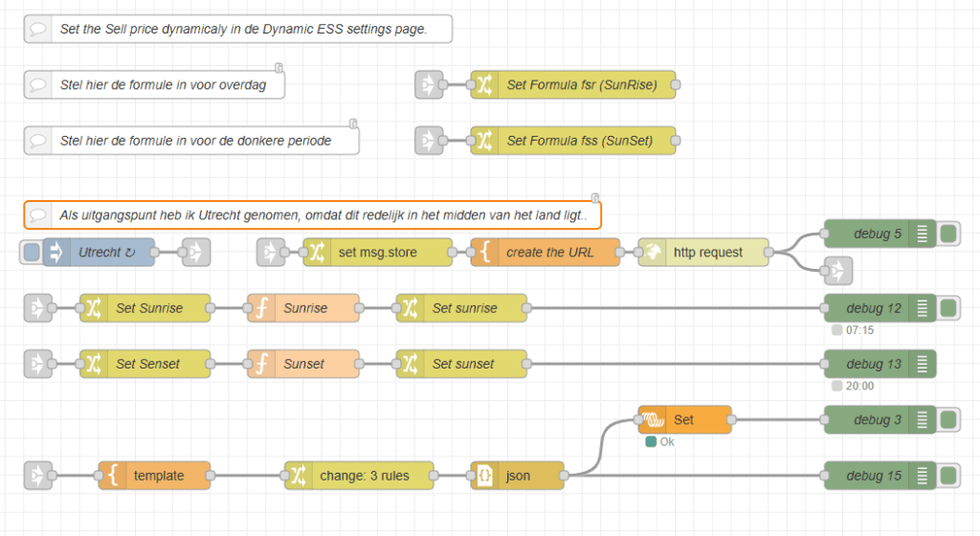Image resolution: width=980 pixels, height=536 pixels.
Task: Select the set msg.store change node
Action: click(x=378, y=253)
